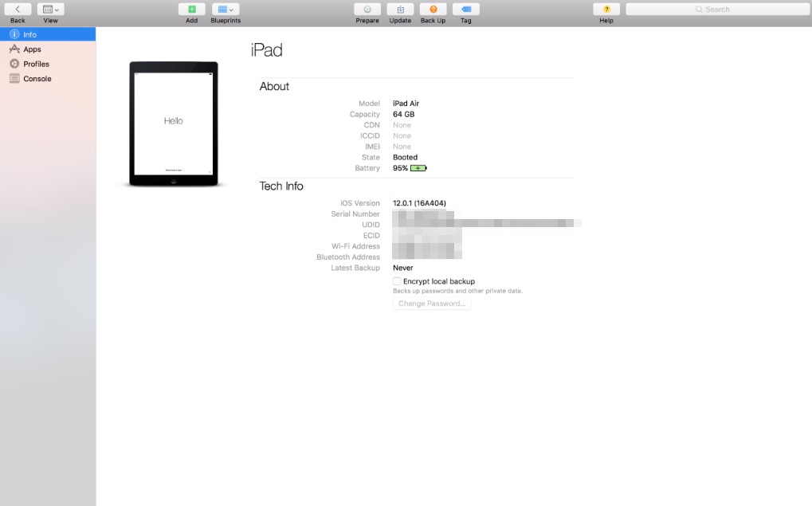Enable Encrypt local backup checkbox

397,281
